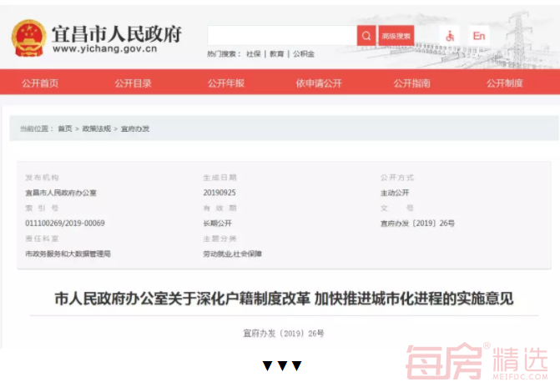
Task: Click the 公开方式 field label
Action: point(397,178)
